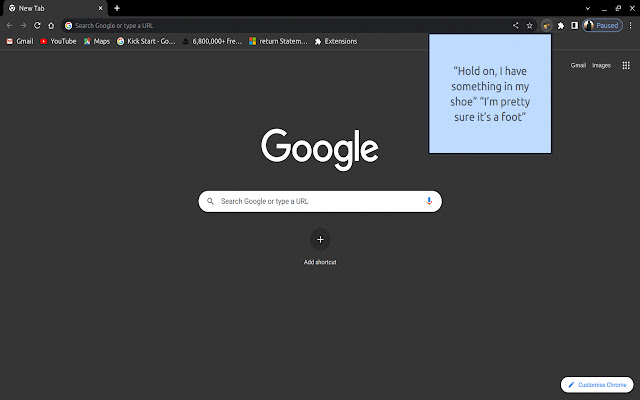
Task: Open the Google apps grid
Action: coord(626,65)
